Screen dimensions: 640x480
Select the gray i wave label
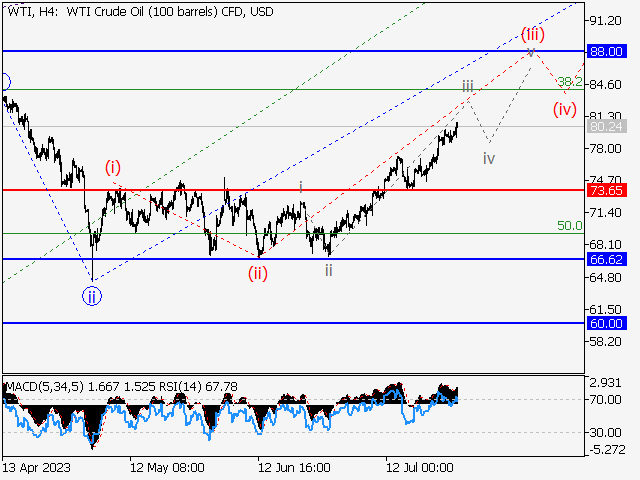click(301, 187)
